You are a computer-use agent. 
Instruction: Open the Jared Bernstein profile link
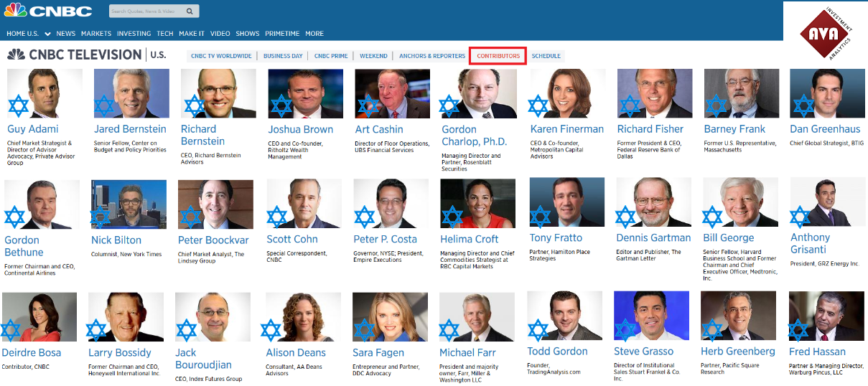pos(130,129)
